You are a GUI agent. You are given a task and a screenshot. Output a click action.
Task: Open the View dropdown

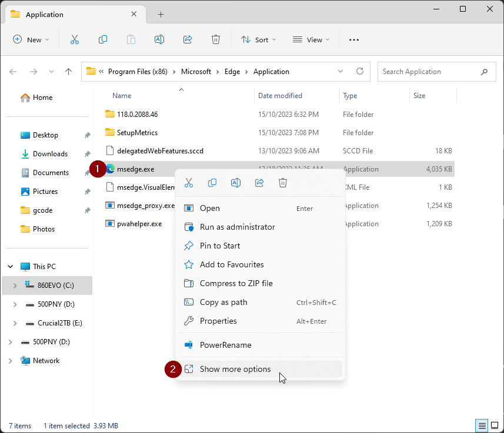[311, 39]
